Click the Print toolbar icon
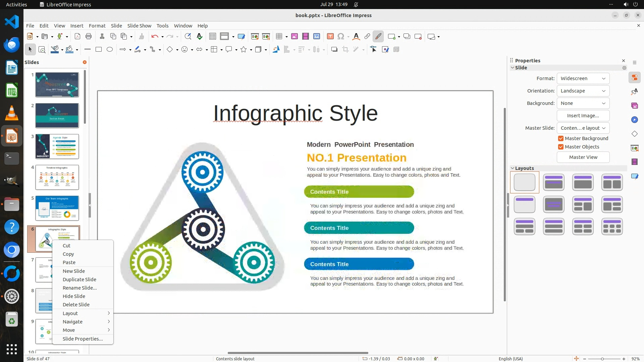644x362 pixels. click(89, 37)
